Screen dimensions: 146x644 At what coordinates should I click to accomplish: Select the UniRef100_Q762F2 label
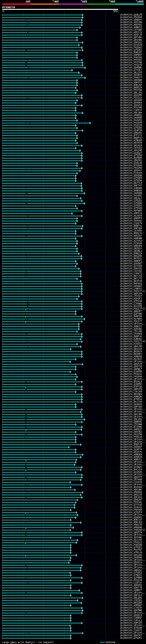(x=131, y=638)
